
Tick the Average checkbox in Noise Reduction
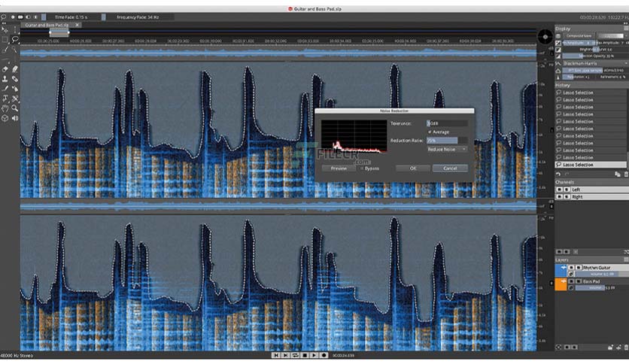(x=430, y=132)
